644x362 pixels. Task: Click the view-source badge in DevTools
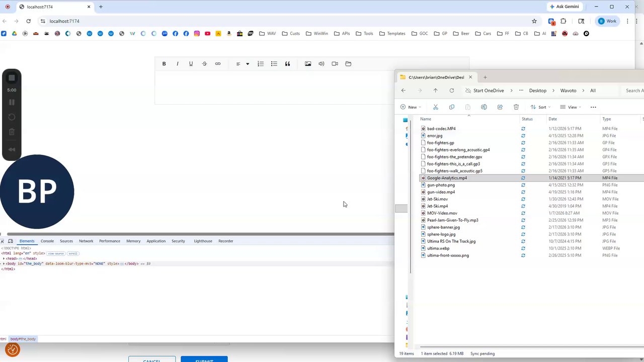tap(56, 253)
